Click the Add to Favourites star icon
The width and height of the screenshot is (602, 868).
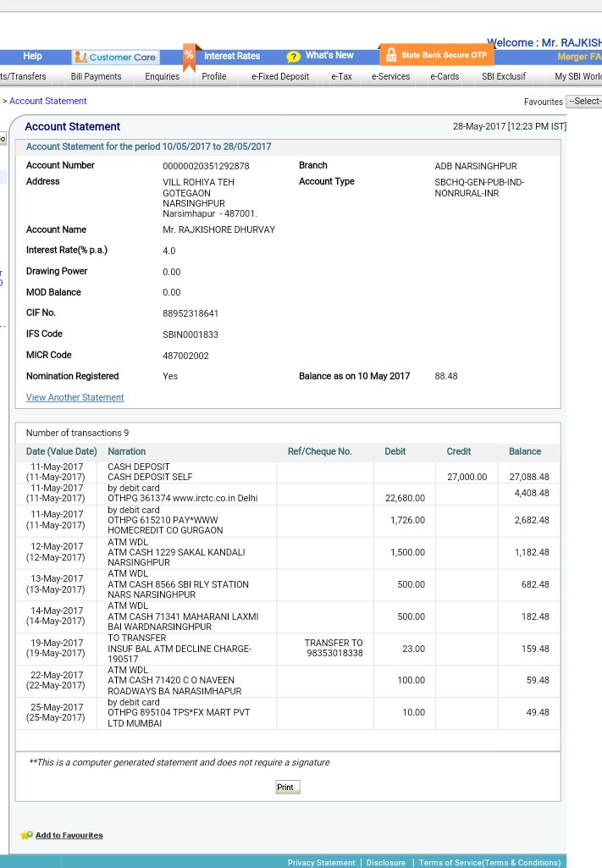click(x=26, y=835)
